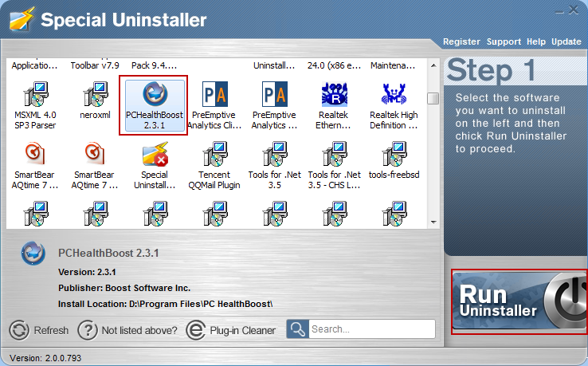Select the Pack 9.4.... program label
Viewport: 588px width, 366px height.
[154, 65]
